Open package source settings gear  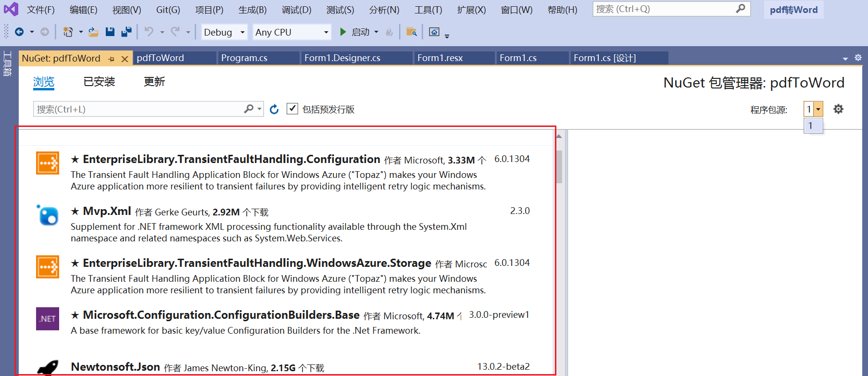838,109
